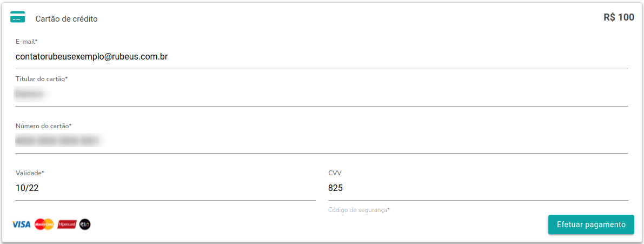Click the Cartão de crédito heading
644x244 pixels.
coord(67,19)
